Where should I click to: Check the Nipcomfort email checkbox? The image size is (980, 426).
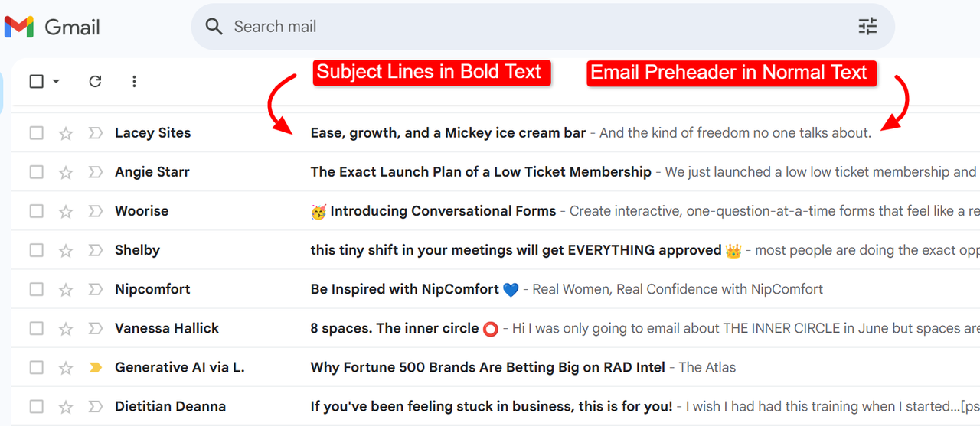(x=36, y=289)
